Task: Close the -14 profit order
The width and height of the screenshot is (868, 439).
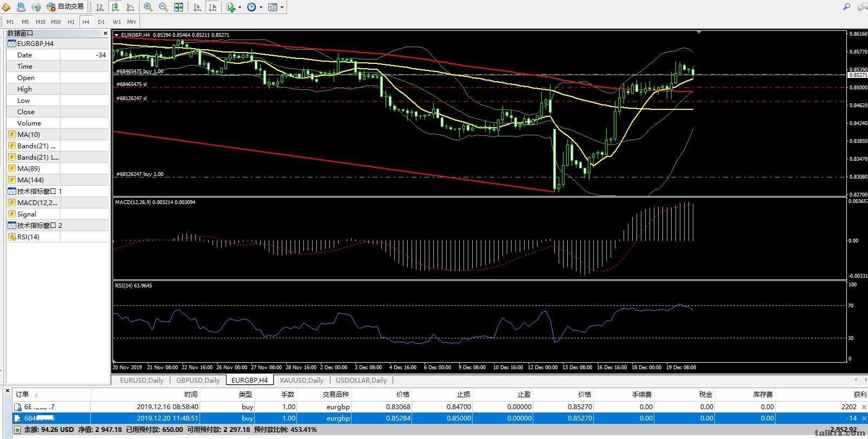Action: (864, 418)
